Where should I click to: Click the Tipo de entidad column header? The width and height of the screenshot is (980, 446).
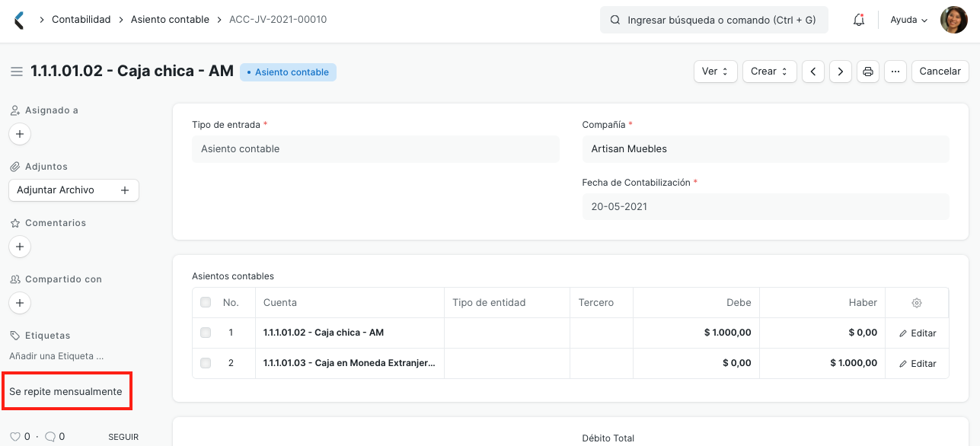(x=507, y=303)
